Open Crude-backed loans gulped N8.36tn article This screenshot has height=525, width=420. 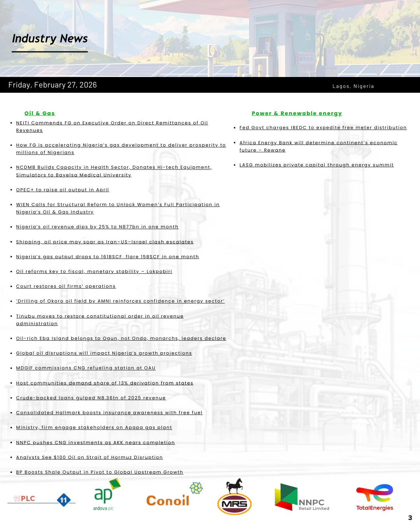[x=91, y=398]
